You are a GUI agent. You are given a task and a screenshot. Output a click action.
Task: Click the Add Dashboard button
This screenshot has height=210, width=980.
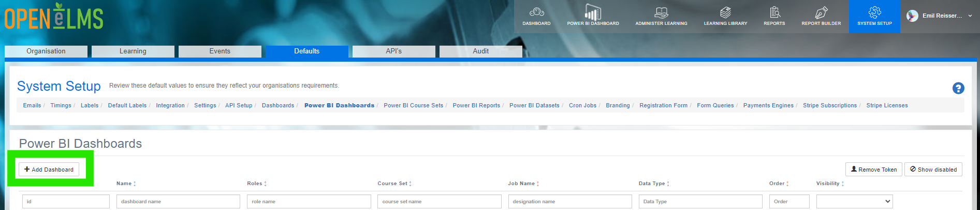tap(49, 170)
